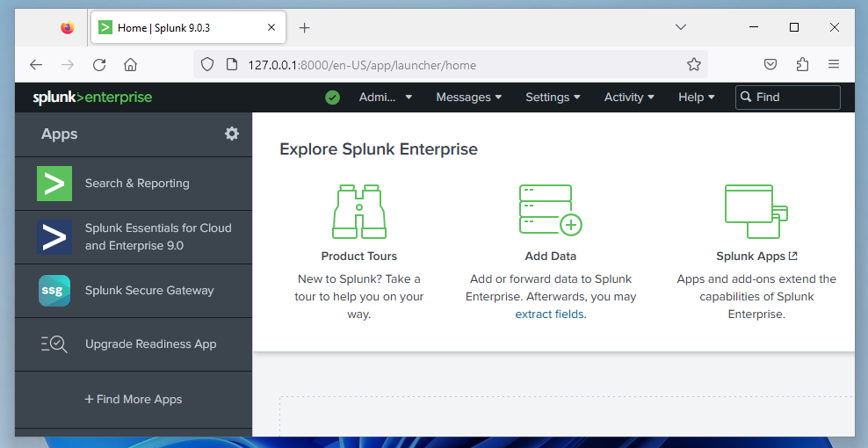Expand the Administrator dropdown menu
The width and height of the screenshot is (868, 448).
[x=386, y=98]
